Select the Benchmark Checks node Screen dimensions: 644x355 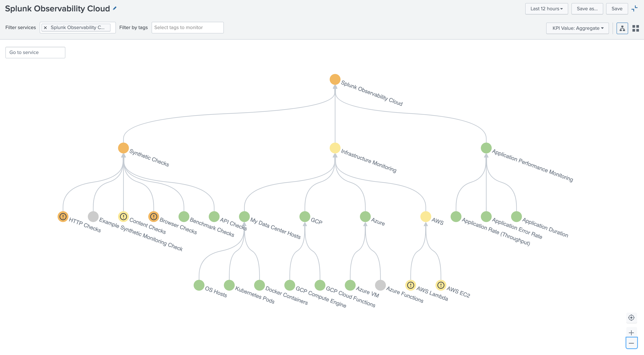[x=184, y=217]
